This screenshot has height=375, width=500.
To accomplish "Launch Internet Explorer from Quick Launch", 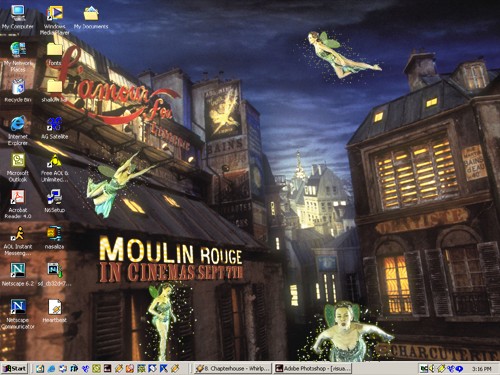I will 51,368.
